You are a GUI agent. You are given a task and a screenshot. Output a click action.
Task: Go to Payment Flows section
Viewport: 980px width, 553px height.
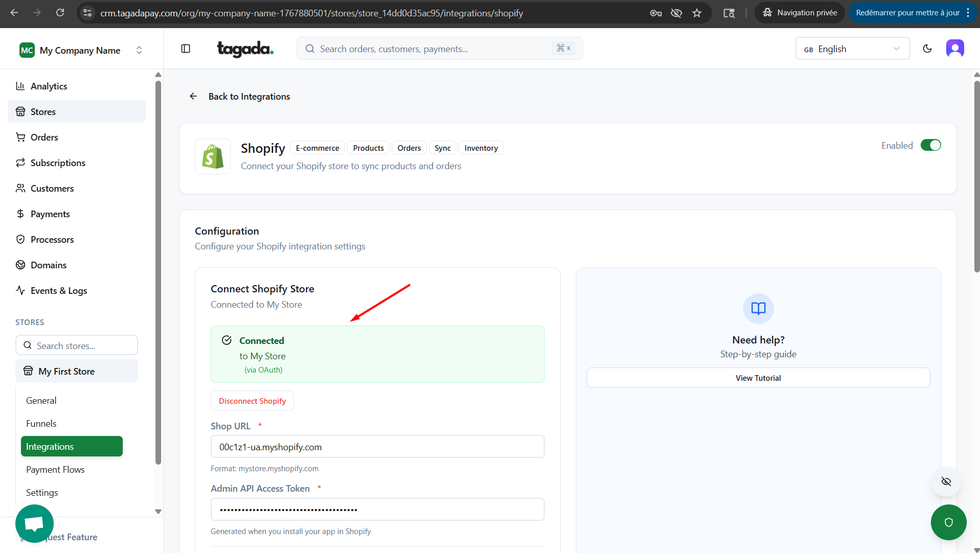point(55,469)
